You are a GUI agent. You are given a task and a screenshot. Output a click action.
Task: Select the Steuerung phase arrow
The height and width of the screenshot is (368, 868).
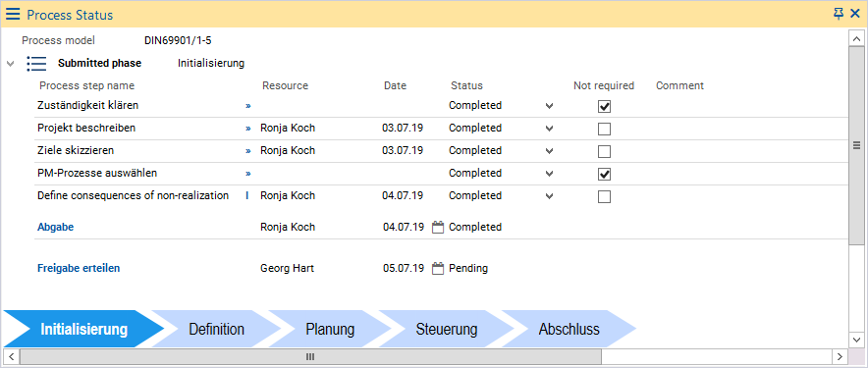(446, 330)
